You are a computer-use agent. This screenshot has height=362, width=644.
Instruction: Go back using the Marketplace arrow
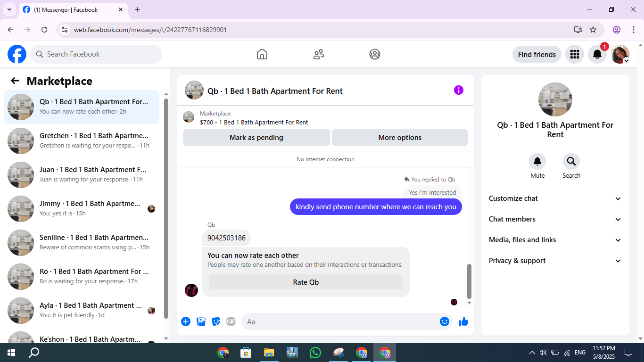coord(15,81)
